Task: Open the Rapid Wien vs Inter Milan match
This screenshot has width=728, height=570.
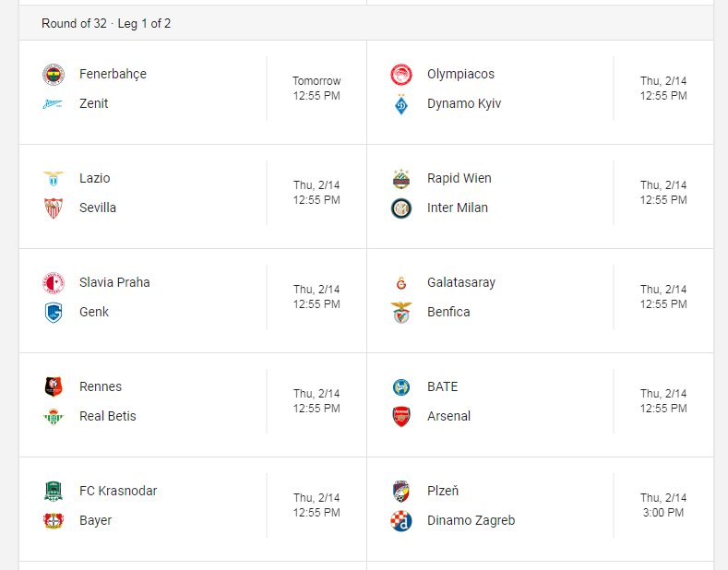Action: click(540, 196)
